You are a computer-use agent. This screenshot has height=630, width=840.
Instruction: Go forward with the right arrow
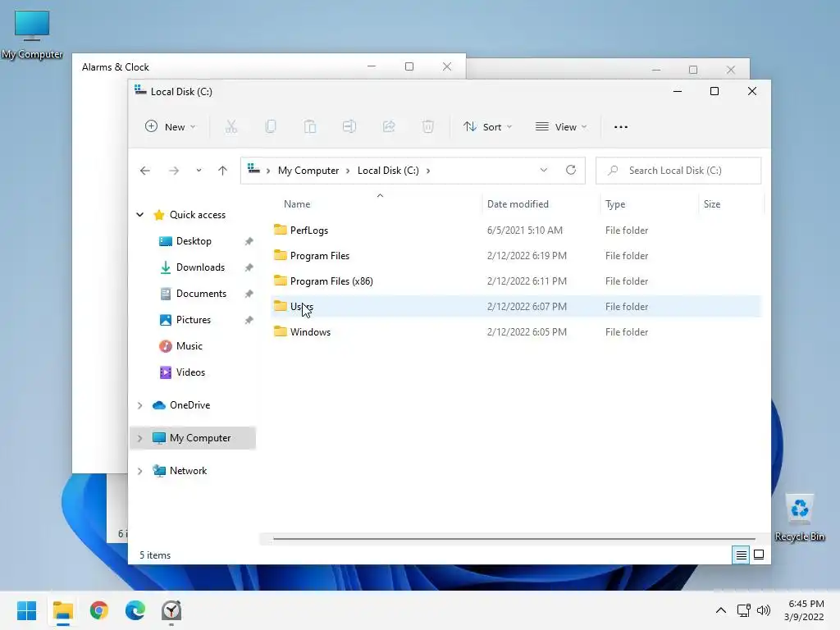tap(174, 171)
